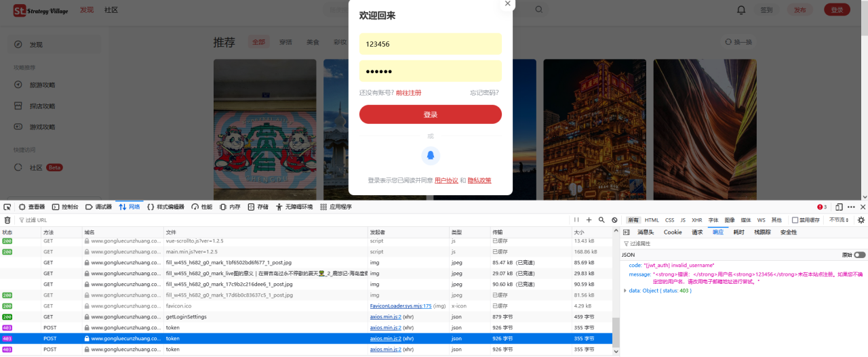Click the QQ login icon in dialog
868x357 pixels.
coord(431,156)
